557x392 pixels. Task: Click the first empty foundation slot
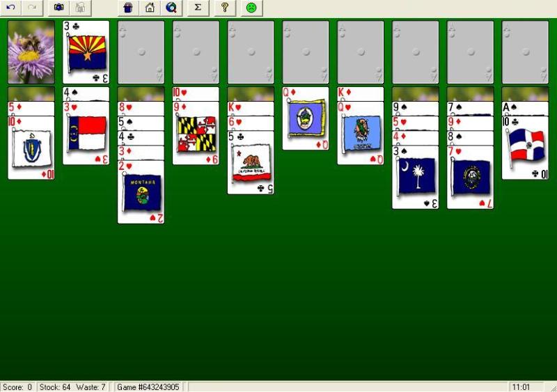tap(141, 52)
